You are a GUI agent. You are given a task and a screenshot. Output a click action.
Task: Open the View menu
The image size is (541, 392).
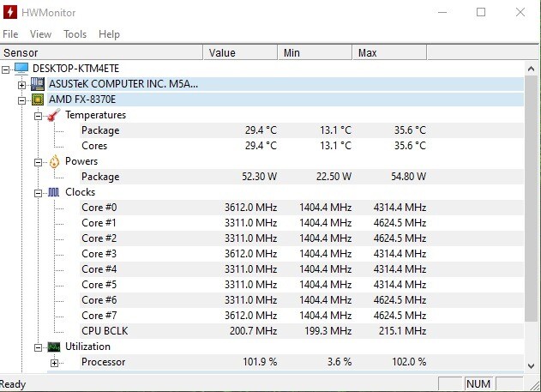[x=40, y=34]
